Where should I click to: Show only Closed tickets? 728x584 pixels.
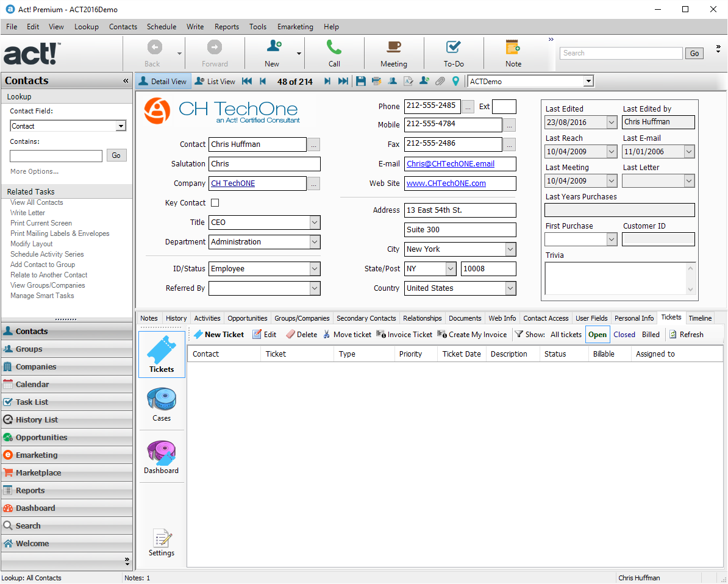click(624, 335)
